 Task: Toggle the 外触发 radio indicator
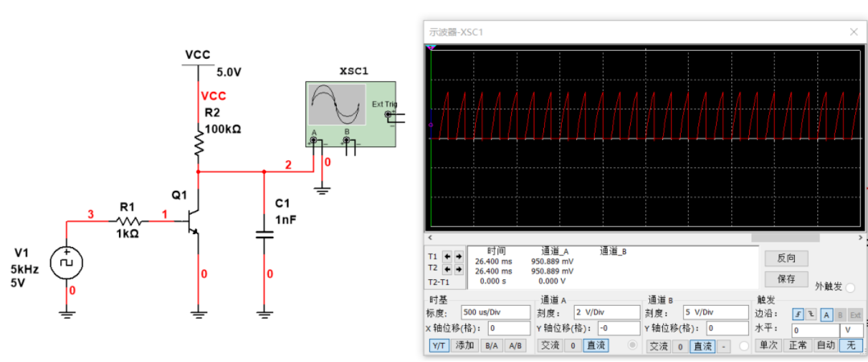click(850, 287)
